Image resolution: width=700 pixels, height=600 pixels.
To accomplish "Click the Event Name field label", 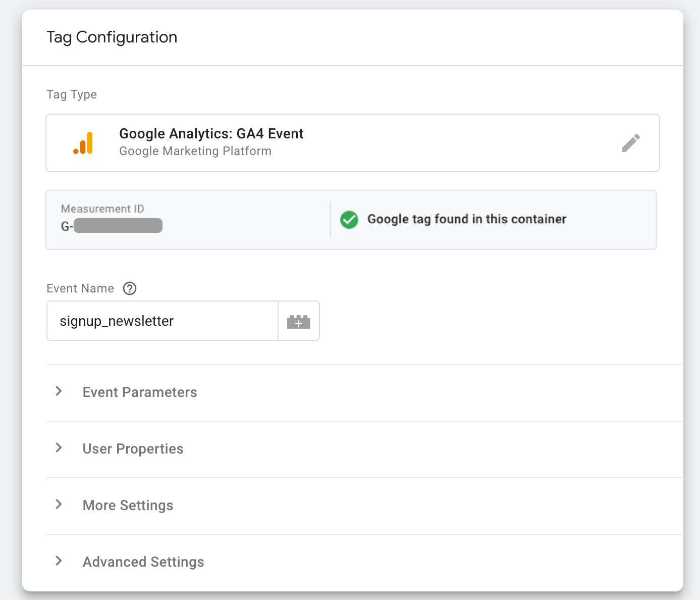I will click(80, 288).
